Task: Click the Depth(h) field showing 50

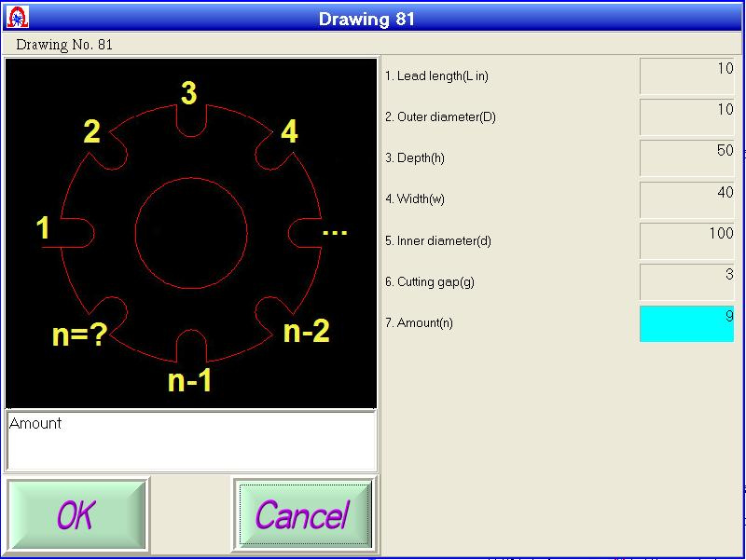Action: [686, 158]
